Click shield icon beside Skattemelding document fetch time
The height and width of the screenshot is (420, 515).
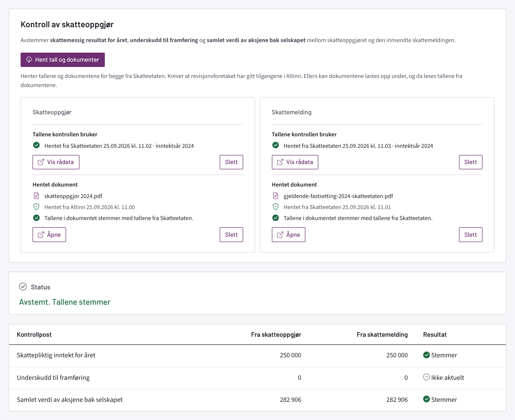click(275, 207)
